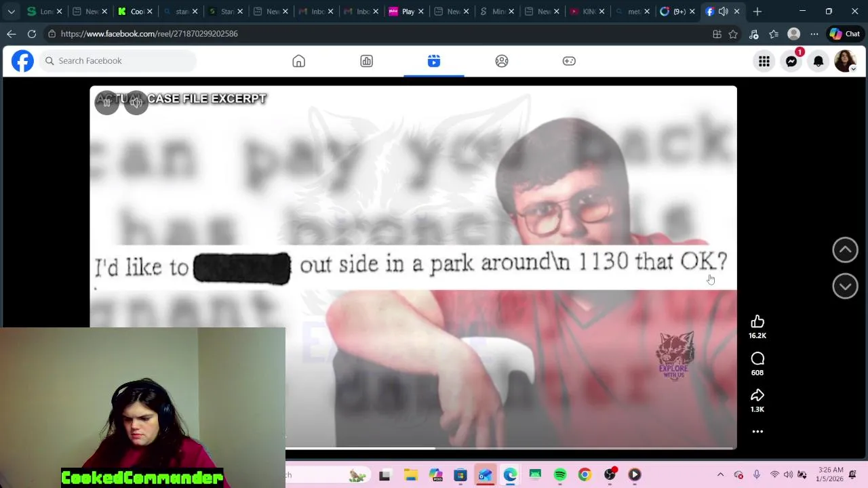Select the Reels video tab
Viewport: 868px width, 488px height.
pos(434,61)
